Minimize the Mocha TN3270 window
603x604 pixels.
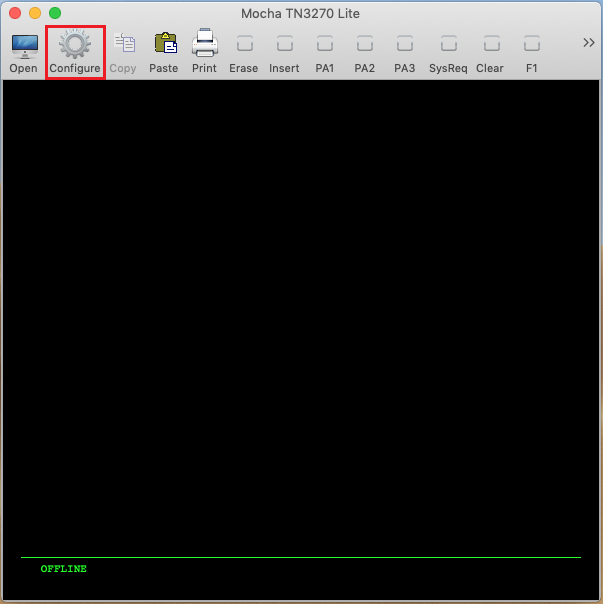(35, 13)
